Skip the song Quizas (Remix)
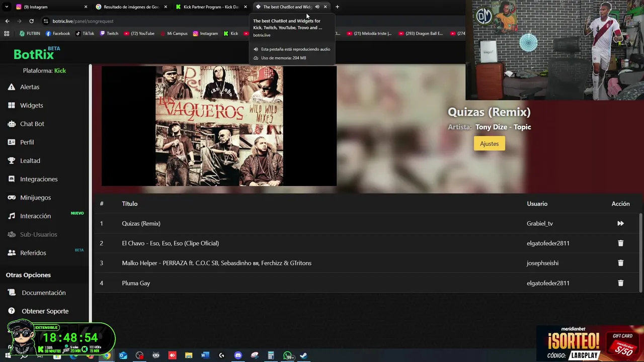 point(620,223)
